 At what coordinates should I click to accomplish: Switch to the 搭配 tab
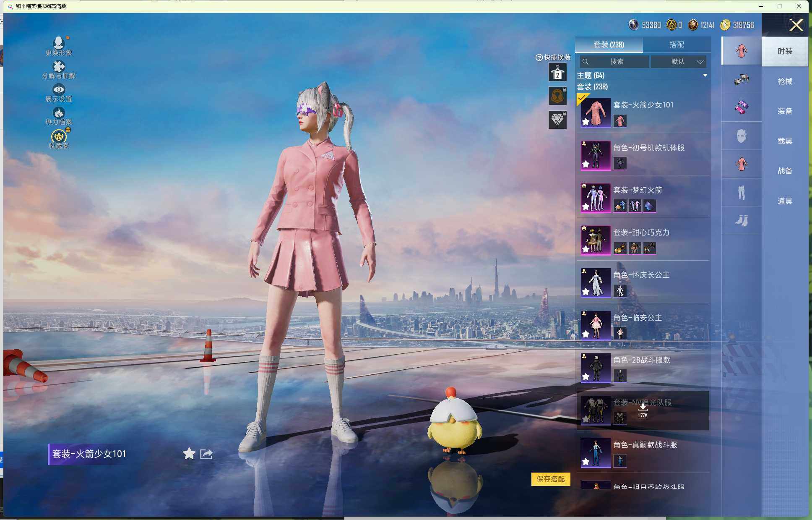tap(676, 44)
